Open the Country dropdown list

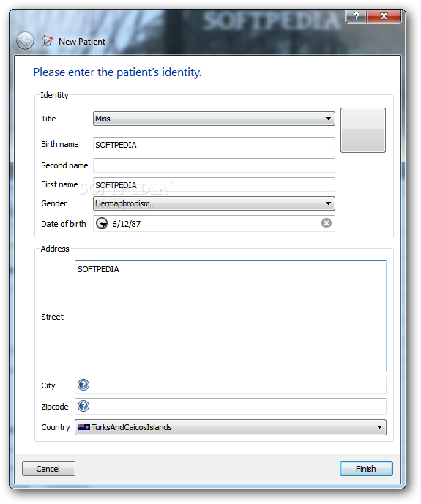(231, 427)
